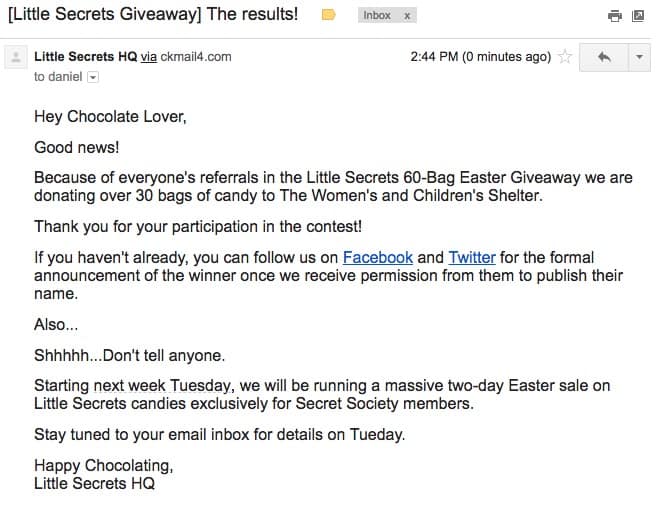Open the Twitter link
This screenshot has width=662, height=511.
click(471, 257)
